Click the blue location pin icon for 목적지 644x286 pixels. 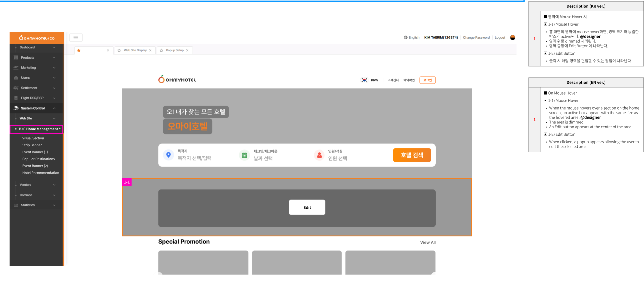[168, 155]
